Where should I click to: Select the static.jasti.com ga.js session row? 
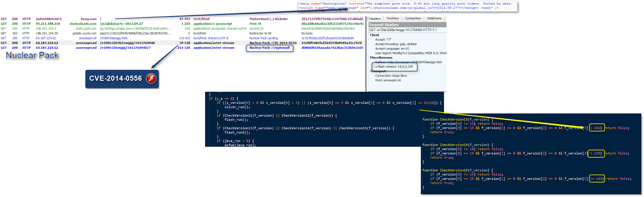pos(121,29)
